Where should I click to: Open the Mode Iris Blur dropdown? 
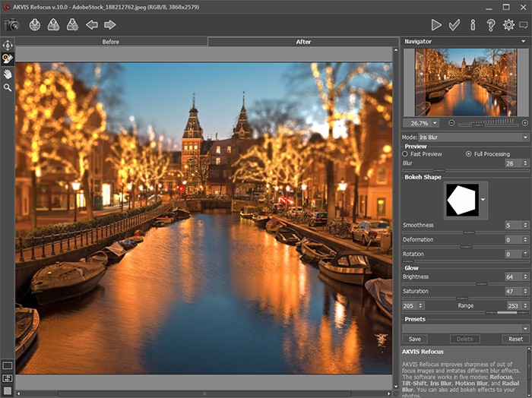(473, 137)
